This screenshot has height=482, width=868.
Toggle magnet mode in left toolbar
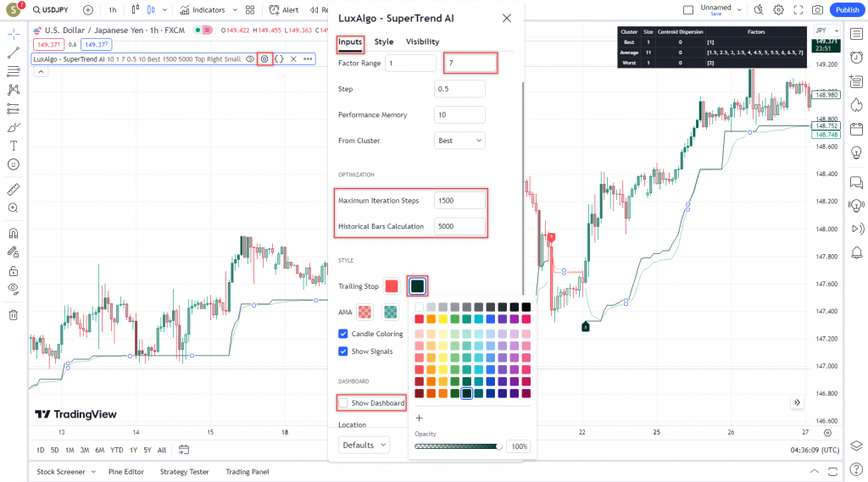(x=14, y=233)
